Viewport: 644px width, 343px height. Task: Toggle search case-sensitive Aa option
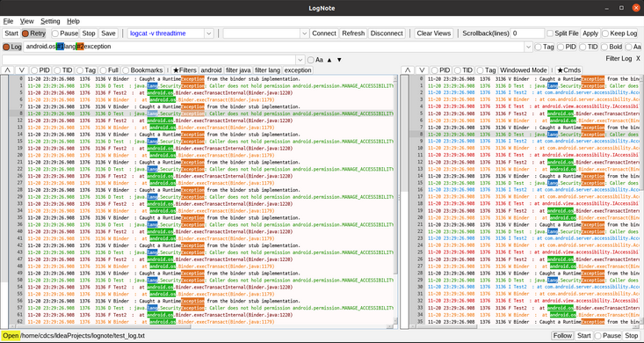click(315, 60)
